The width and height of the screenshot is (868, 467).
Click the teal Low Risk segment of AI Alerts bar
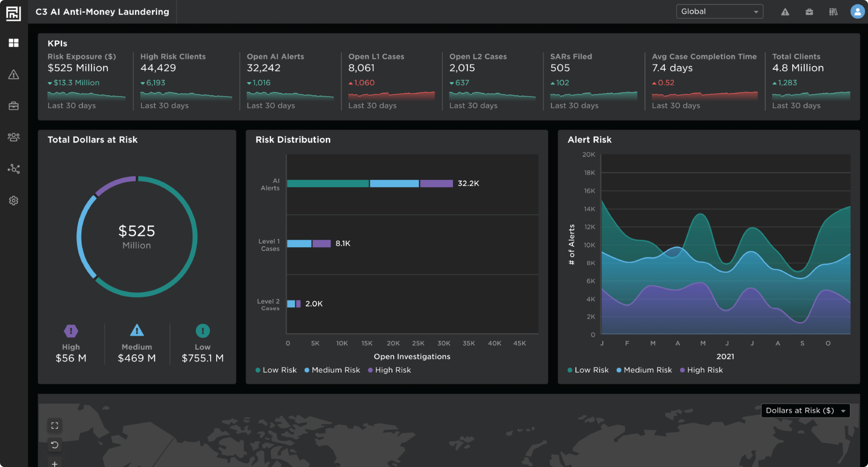(328, 183)
